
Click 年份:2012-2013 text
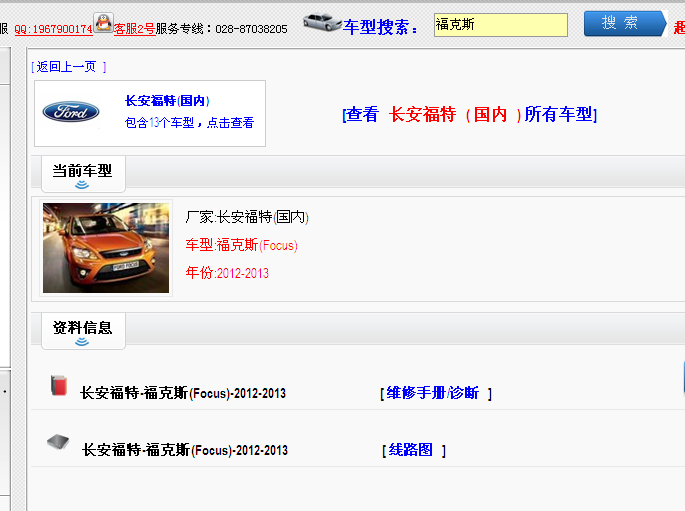[x=227, y=273]
